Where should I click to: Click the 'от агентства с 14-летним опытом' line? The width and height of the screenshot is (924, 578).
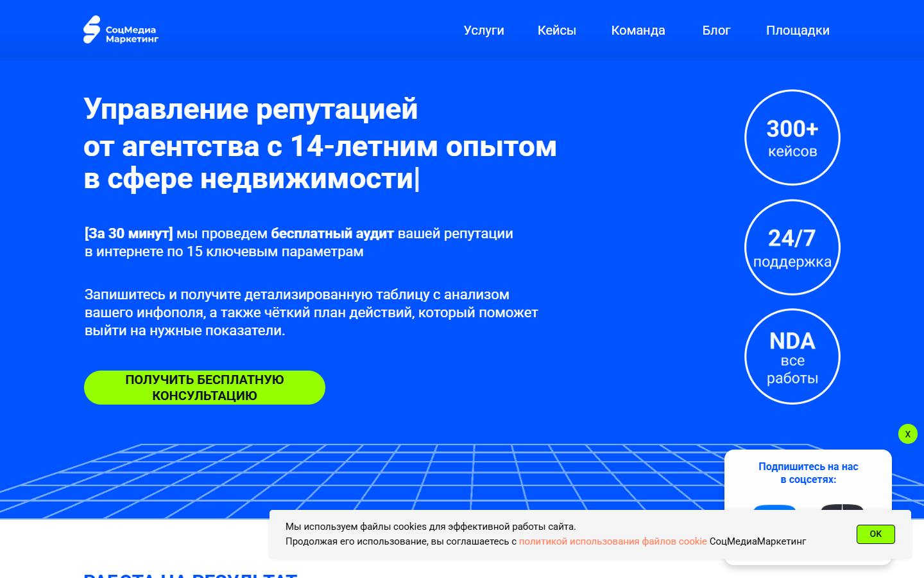pos(320,146)
